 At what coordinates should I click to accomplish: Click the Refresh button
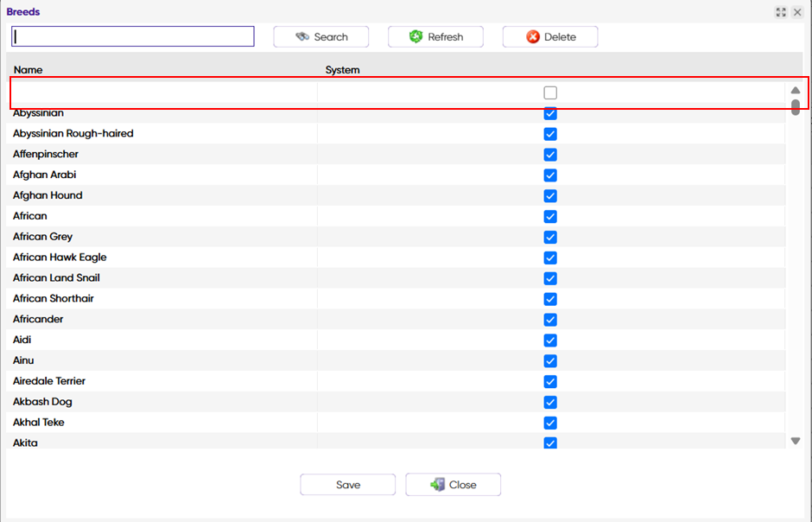tap(435, 37)
